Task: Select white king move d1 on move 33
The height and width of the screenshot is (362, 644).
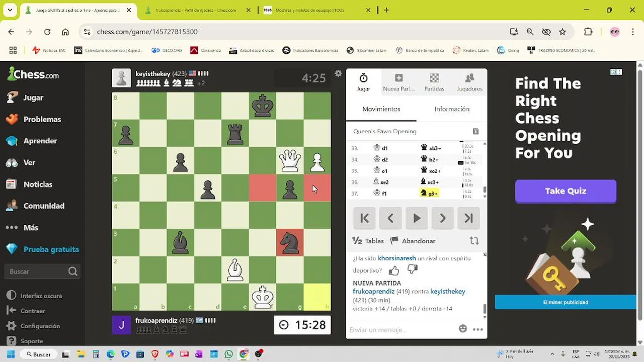Action: tap(381, 148)
